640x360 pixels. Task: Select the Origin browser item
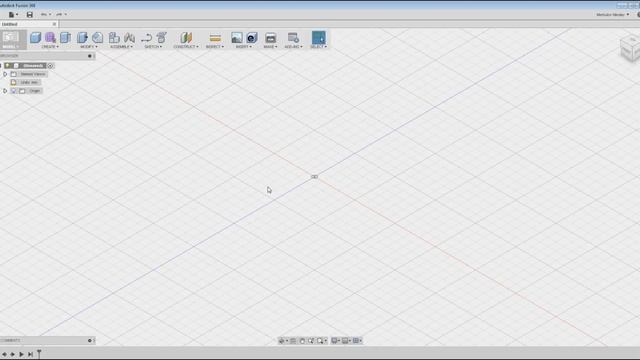tap(35, 91)
